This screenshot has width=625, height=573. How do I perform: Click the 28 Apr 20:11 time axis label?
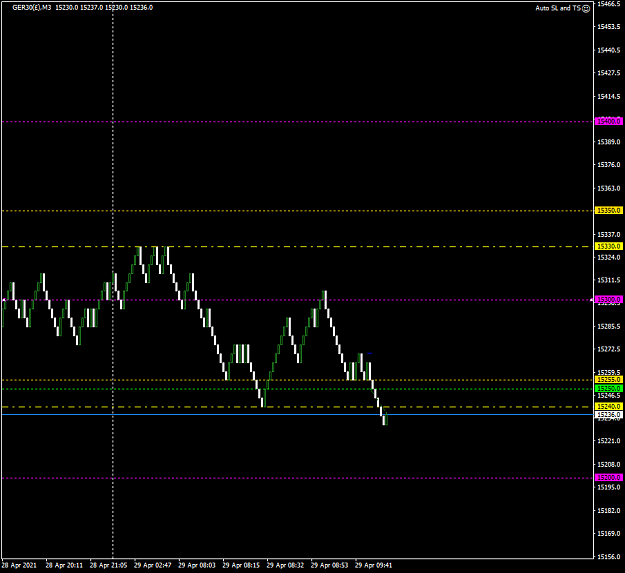tap(64, 565)
